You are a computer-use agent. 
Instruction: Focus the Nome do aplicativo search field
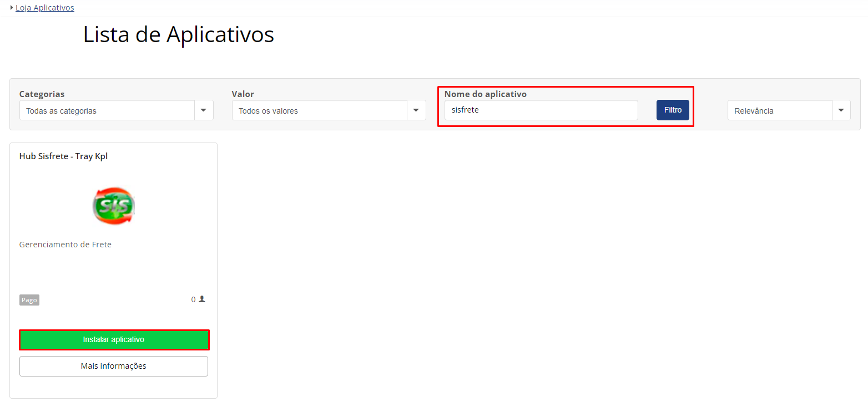point(541,110)
